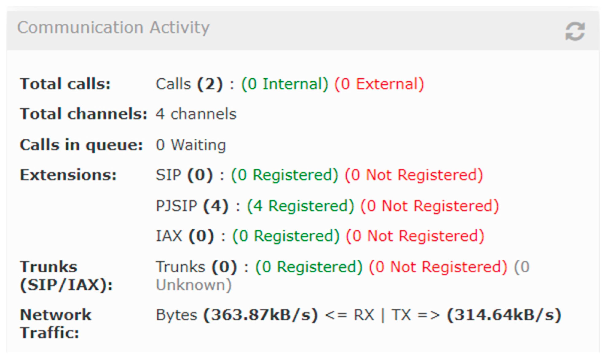Click the Communication Activity panel title
This screenshot has width=606, height=364.
point(113,27)
